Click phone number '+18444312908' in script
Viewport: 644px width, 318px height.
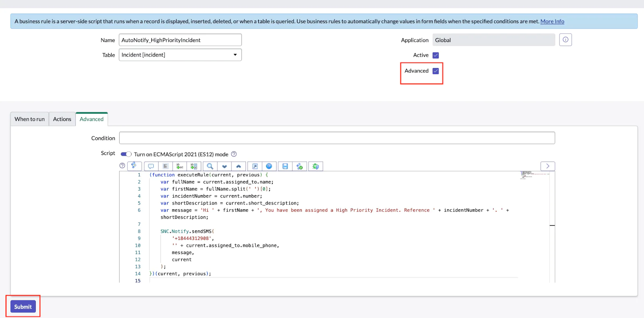192,238
